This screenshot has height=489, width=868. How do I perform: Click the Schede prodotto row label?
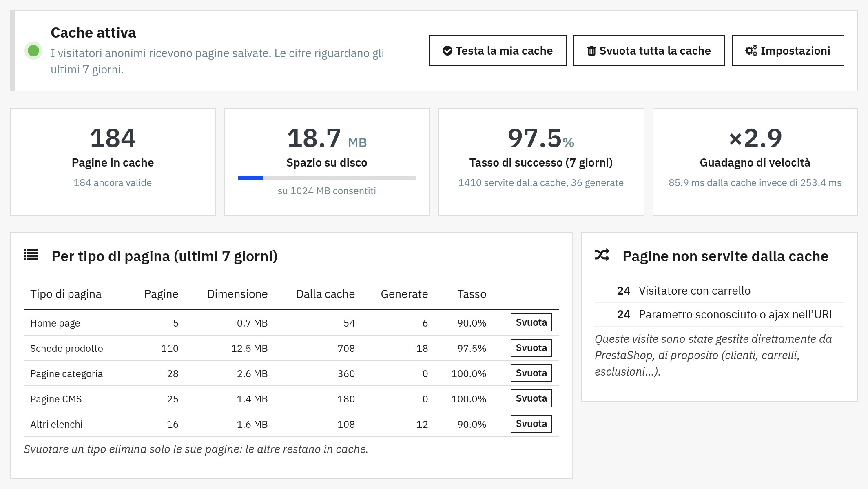coord(66,348)
